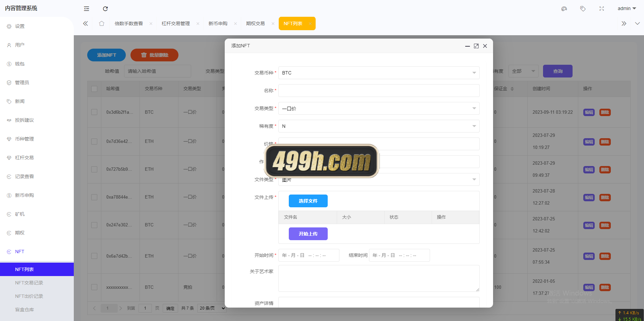Open 新币申购 in sidebar menu

(37, 195)
